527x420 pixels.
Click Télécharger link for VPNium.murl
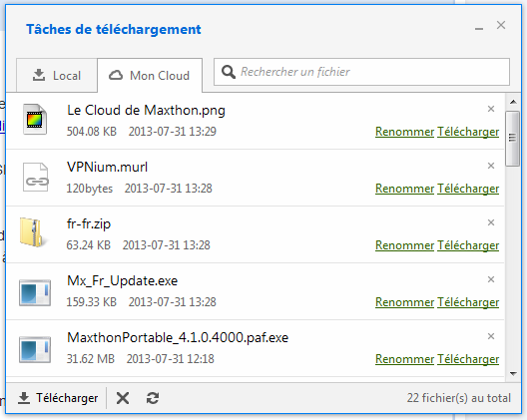click(468, 189)
